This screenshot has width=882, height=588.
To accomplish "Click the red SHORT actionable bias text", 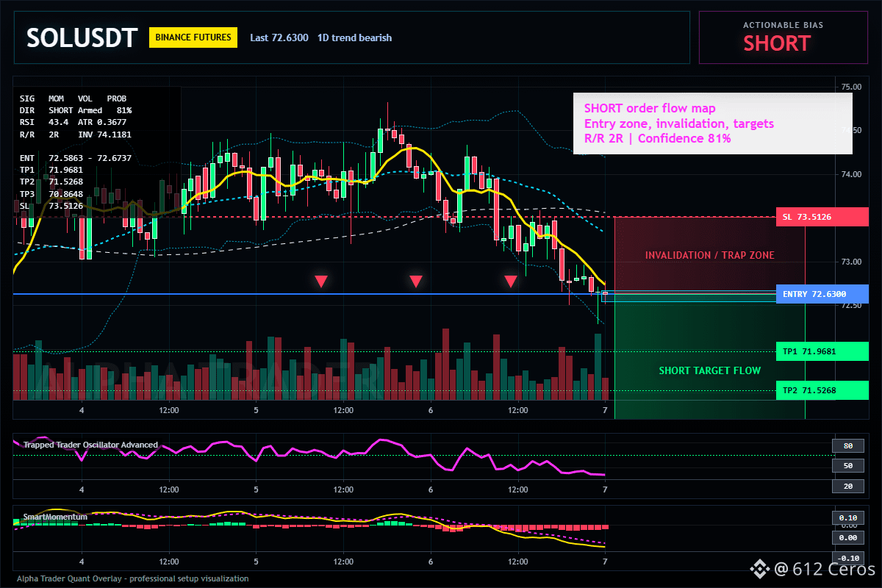I will point(777,43).
